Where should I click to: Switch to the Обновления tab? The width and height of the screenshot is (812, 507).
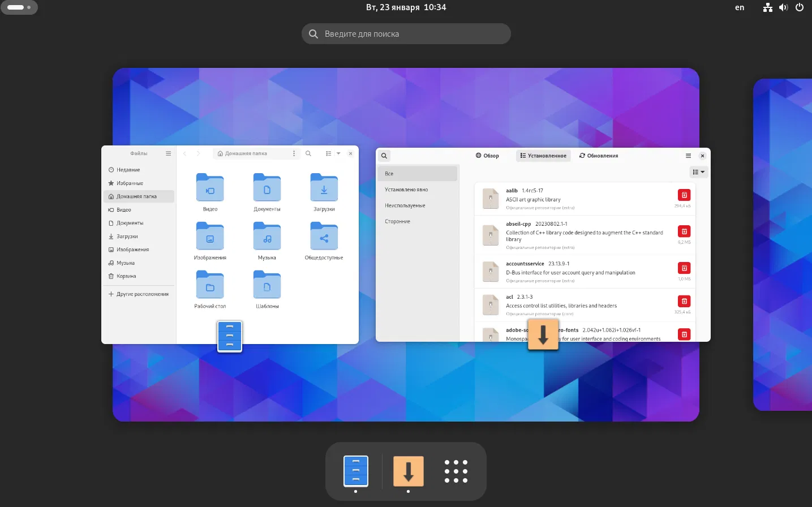599,156
